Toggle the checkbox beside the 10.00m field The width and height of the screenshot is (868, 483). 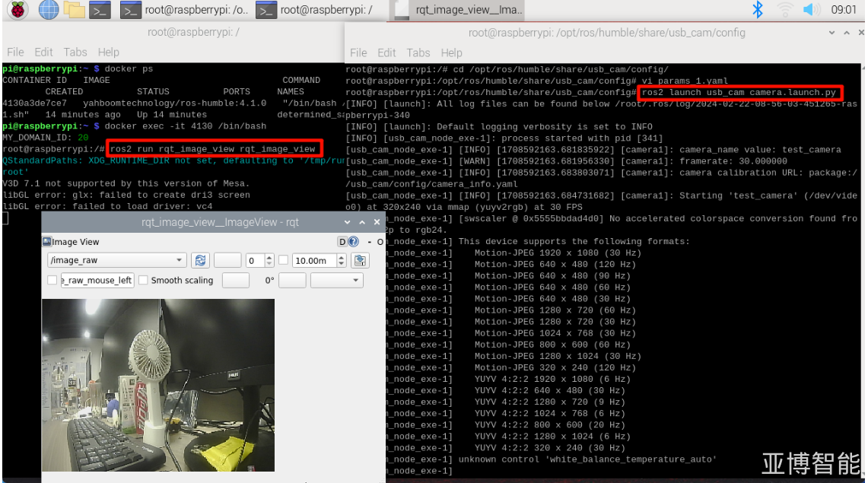click(x=284, y=261)
